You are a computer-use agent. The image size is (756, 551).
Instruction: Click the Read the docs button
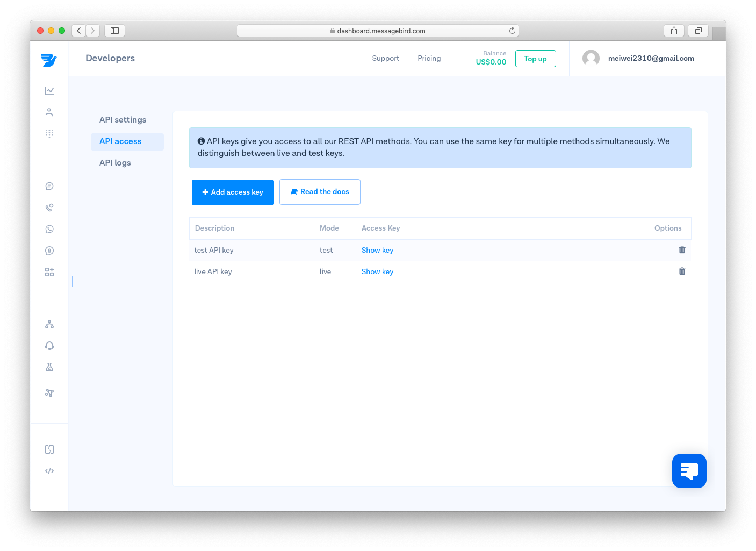(x=320, y=192)
